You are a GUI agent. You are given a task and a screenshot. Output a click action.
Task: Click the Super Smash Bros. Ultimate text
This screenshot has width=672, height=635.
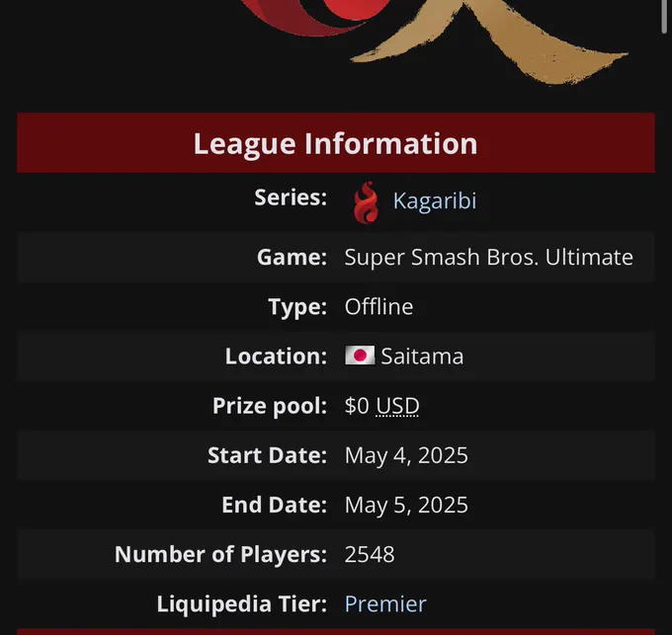[x=488, y=258]
